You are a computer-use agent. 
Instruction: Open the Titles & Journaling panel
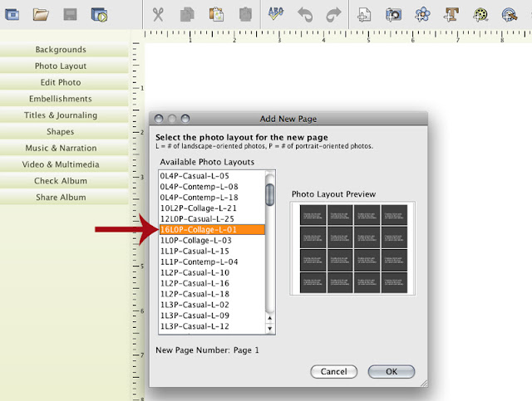tap(64, 115)
